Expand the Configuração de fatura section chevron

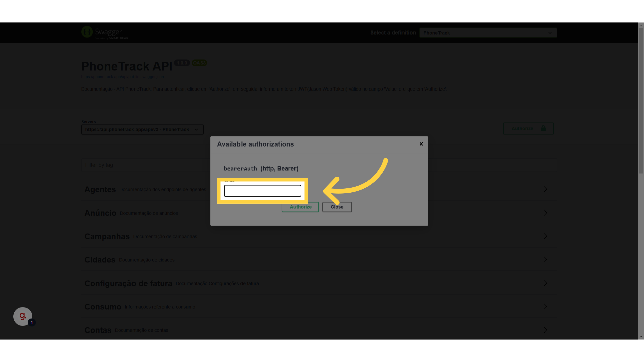click(x=545, y=283)
